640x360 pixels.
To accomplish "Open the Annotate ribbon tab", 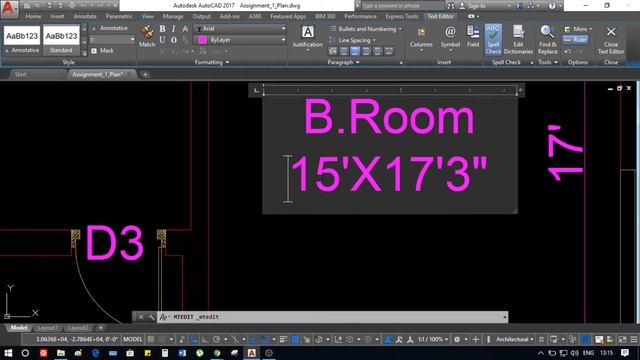I will [x=84, y=16].
